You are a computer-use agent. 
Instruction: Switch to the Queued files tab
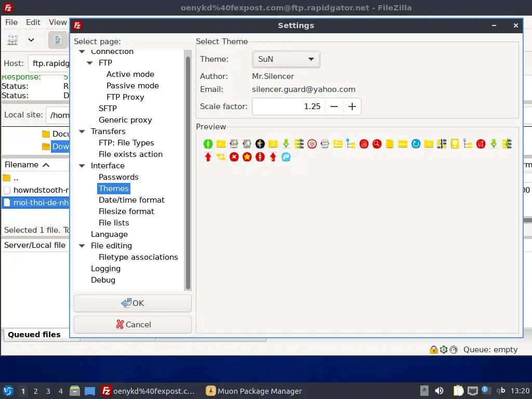[x=34, y=335]
